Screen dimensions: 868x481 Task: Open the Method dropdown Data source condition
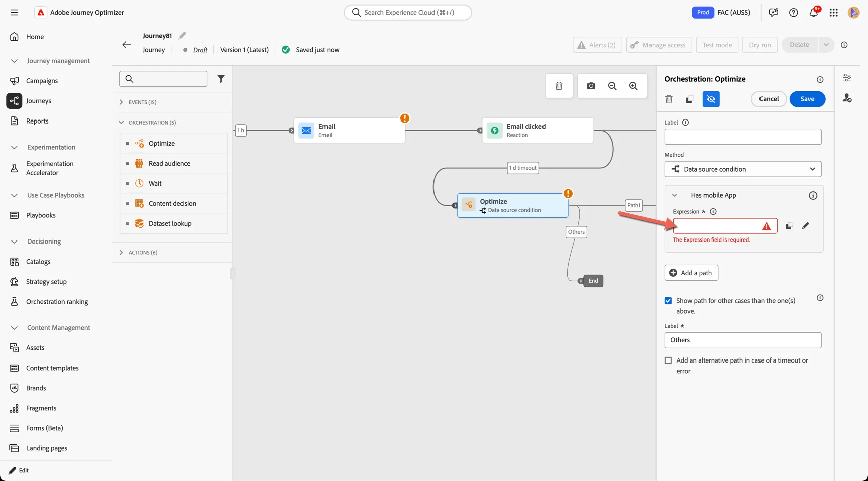click(742, 169)
